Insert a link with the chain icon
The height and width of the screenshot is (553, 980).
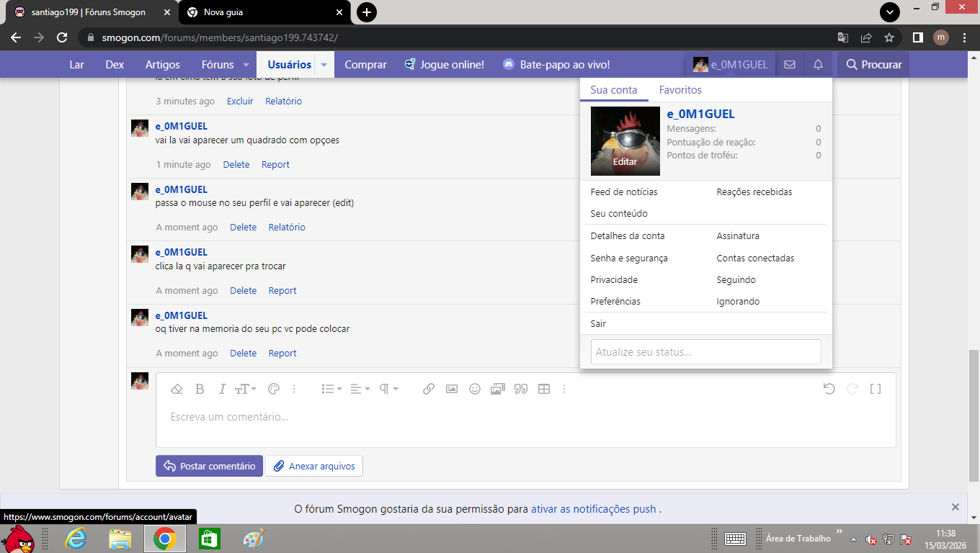pyautogui.click(x=428, y=389)
